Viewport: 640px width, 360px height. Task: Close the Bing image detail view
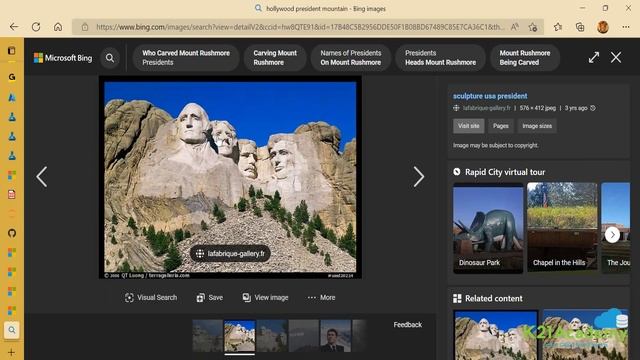(616, 58)
